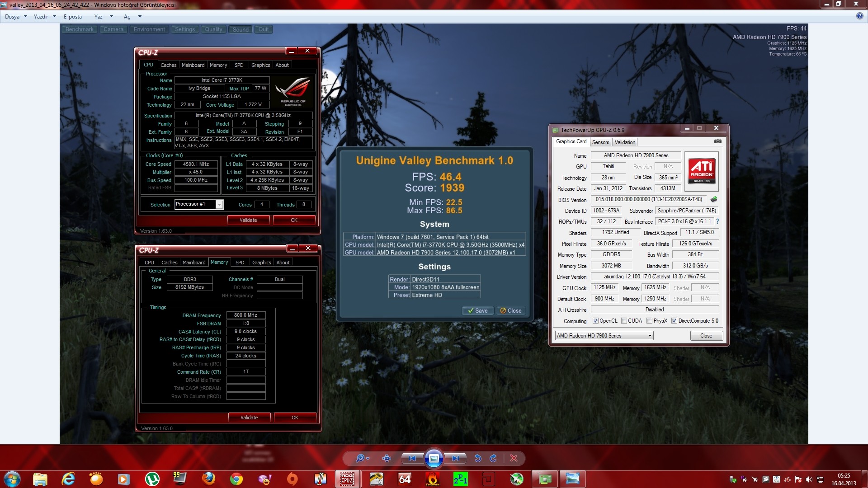The width and height of the screenshot is (868, 488).
Task: Launch Google Chrome from the taskbar
Action: click(x=236, y=479)
